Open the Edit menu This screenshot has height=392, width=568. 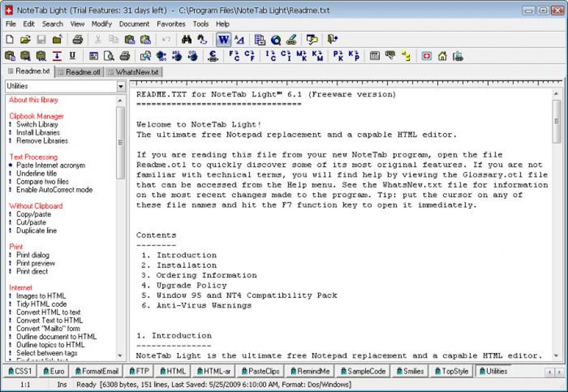pos(28,24)
